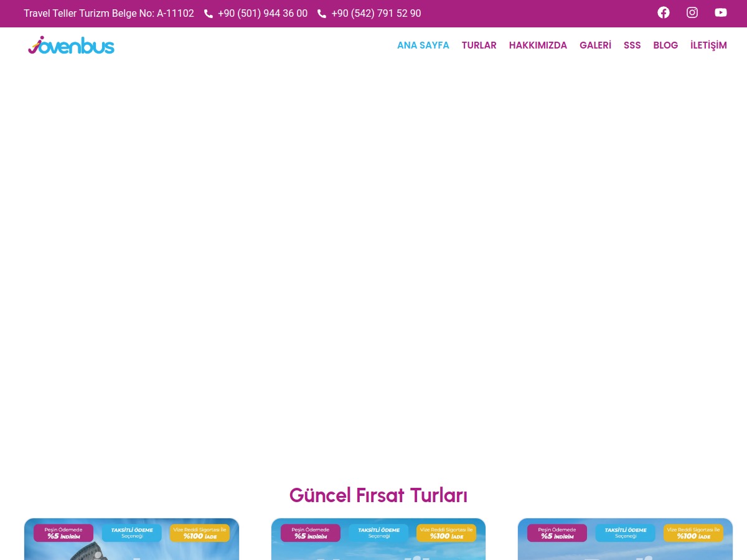The width and height of the screenshot is (747, 560).
Task: Click Vize Reddi Sigortası %100 İade badge on rightmost card
Action: (693, 533)
